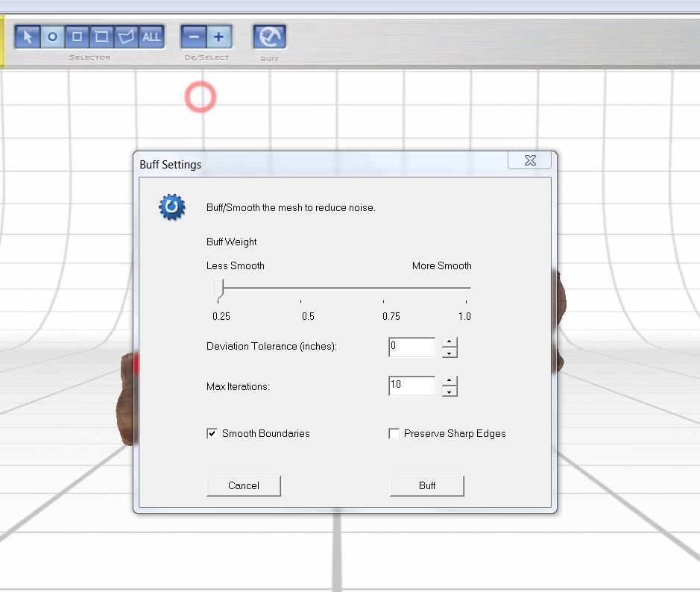
Task: Close the Buff Settings dialog
Action: pyautogui.click(x=530, y=160)
